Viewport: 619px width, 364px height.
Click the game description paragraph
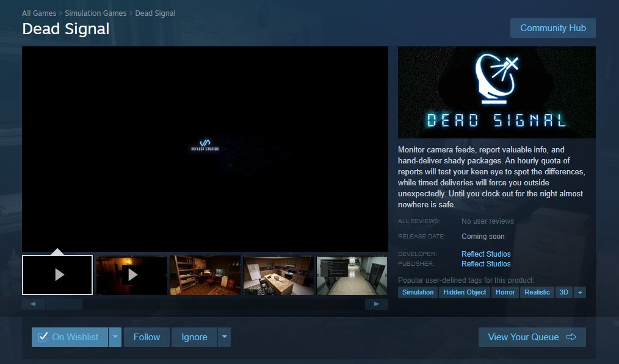click(x=491, y=177)
